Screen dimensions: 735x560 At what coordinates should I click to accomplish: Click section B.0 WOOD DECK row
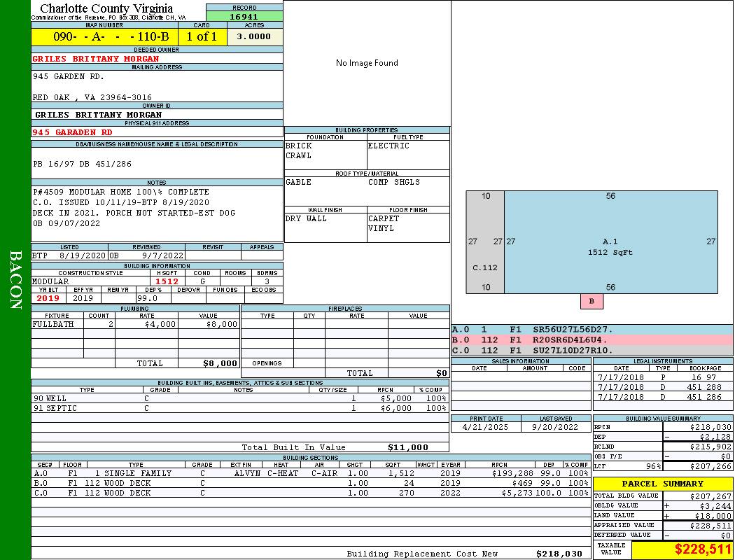[311, 483]
